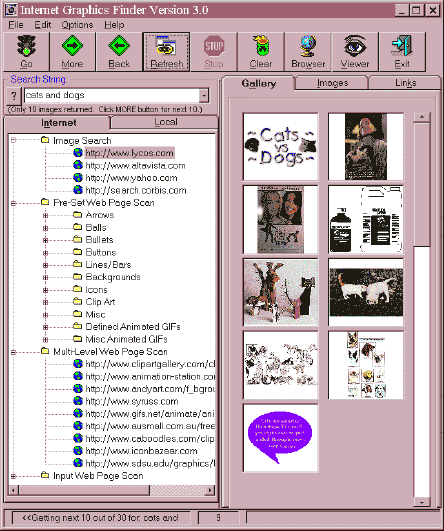Select the http://www.altavista.com tree entry

[135, 166]
